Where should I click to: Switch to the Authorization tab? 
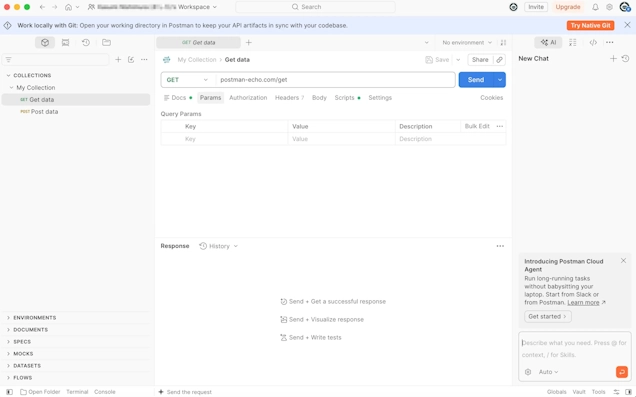248,98
